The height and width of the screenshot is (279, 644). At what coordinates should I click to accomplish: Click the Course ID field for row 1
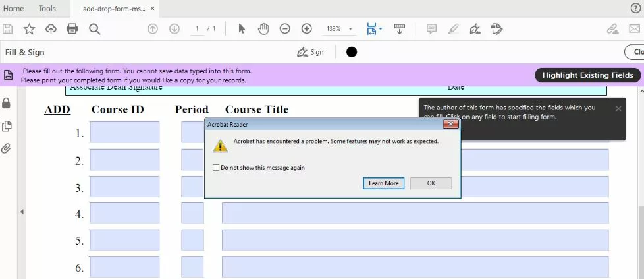point(124,132)
